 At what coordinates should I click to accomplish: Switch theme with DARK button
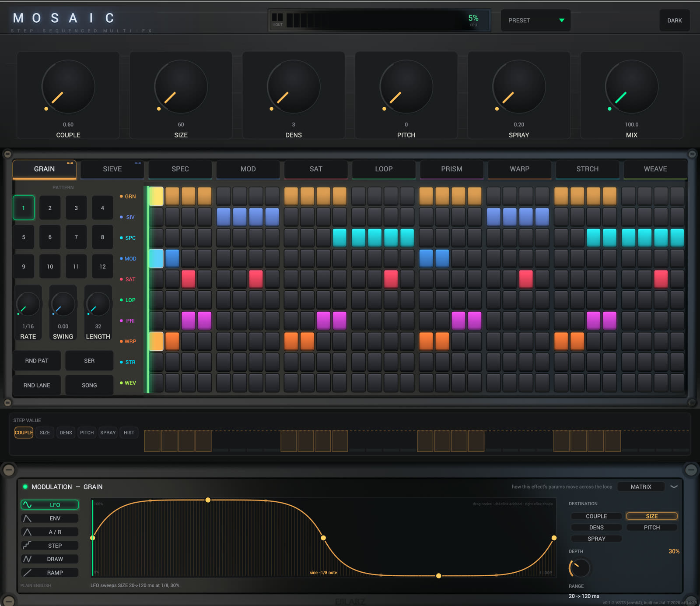pyautogui.click(x=675, y=20)
